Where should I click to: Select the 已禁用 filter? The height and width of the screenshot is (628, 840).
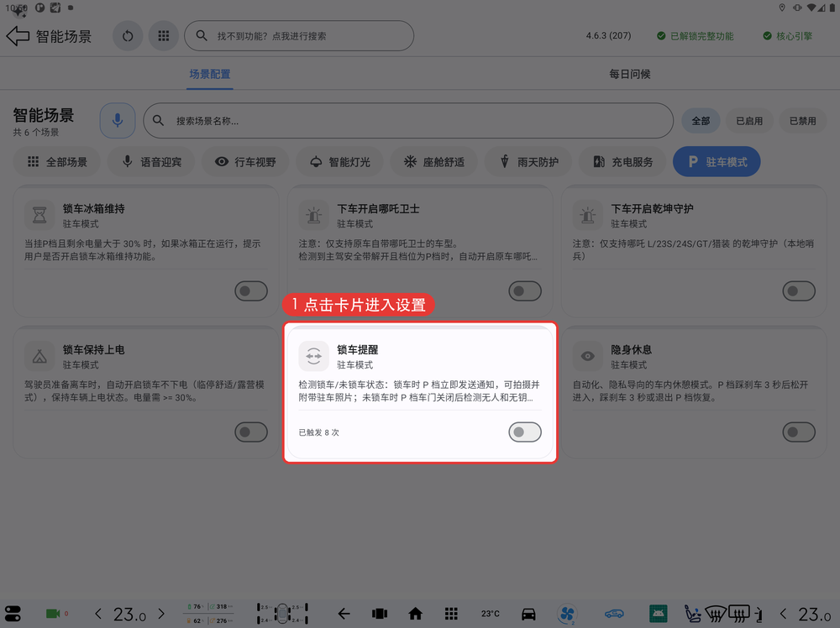point(802,121)
